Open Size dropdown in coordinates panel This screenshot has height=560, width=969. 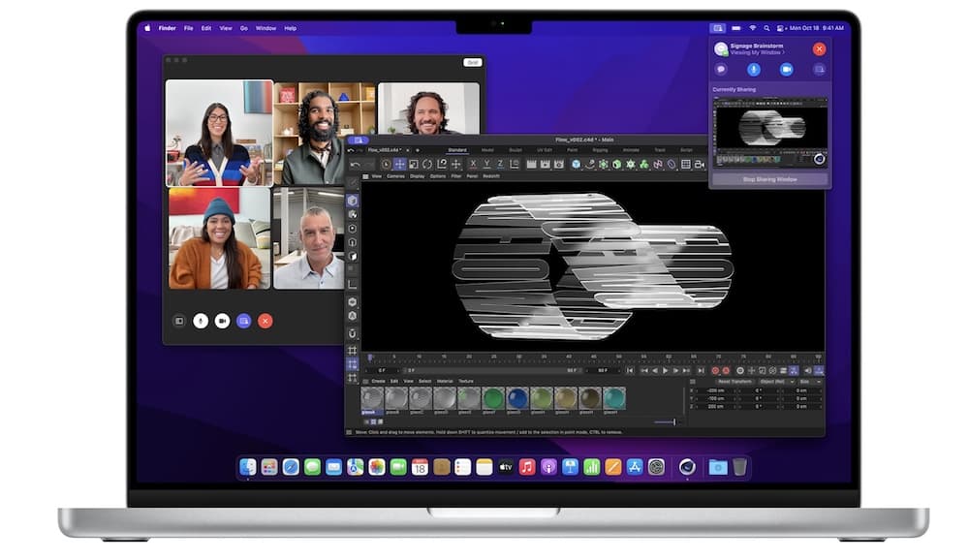click(809, 382)
